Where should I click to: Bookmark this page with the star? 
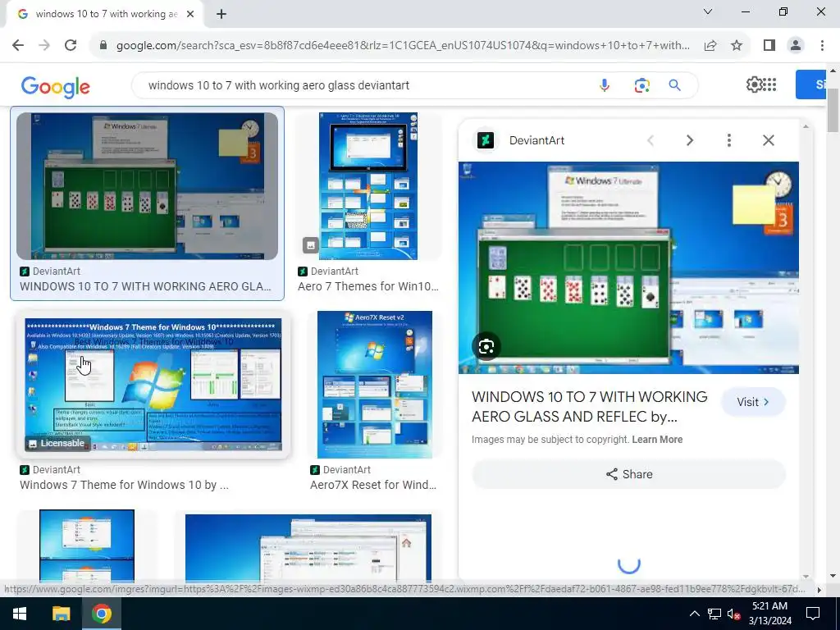[737, 45]
